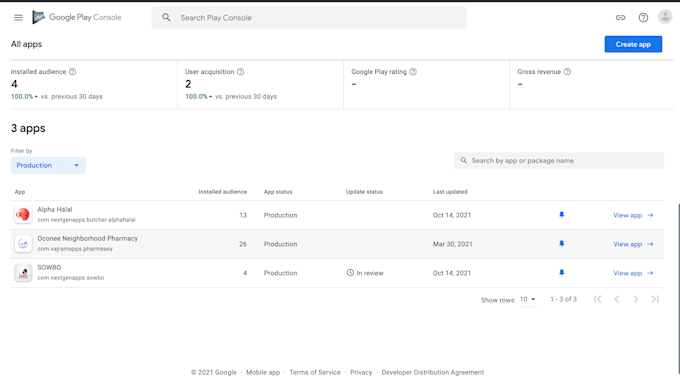Click the SOWBO app icon
The width and height of the screenshot is (680, 377).
pyautogui.click(x=23, y=272)
